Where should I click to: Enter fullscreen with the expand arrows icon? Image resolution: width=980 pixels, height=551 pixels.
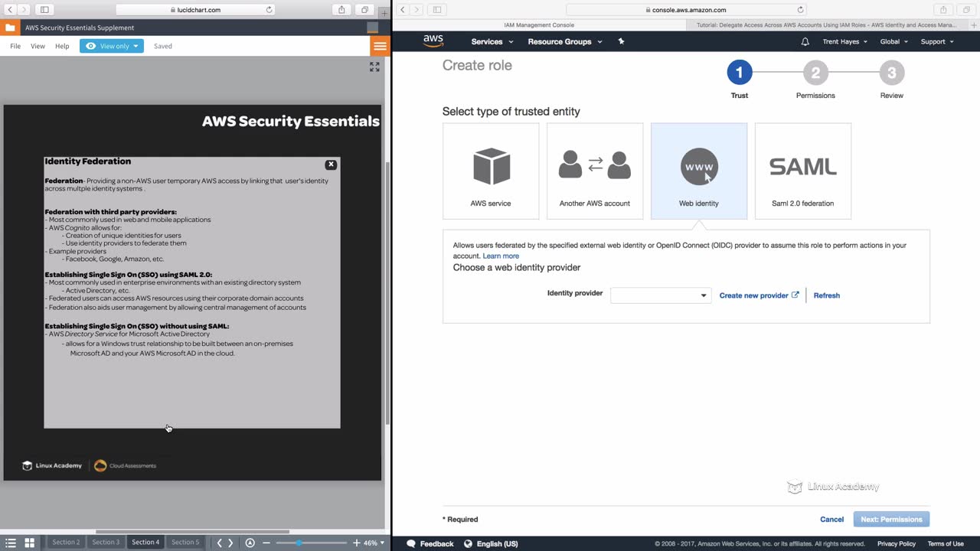[x=374, y=67]
